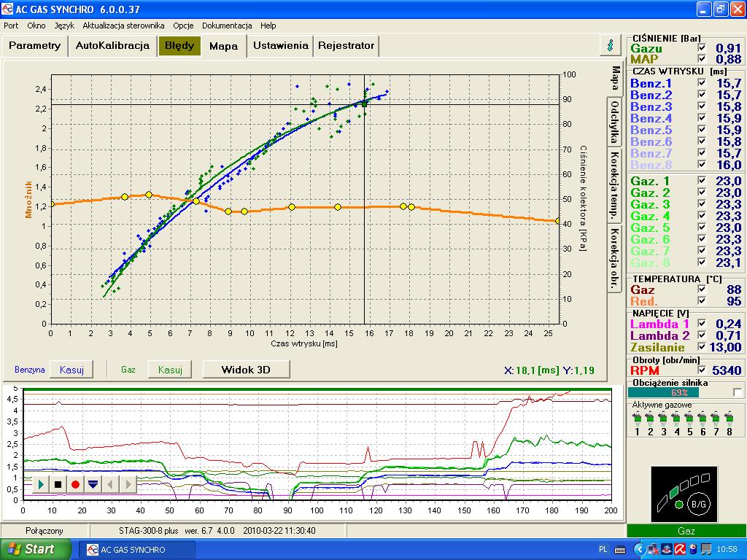Click the black square stop button
Viewport: 747px width, 560px height.
click(x=59, y=483)
